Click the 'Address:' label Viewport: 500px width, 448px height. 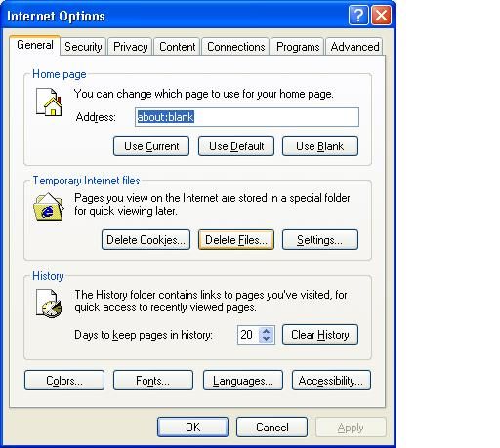pyautogui.click(x=96, y=117)
